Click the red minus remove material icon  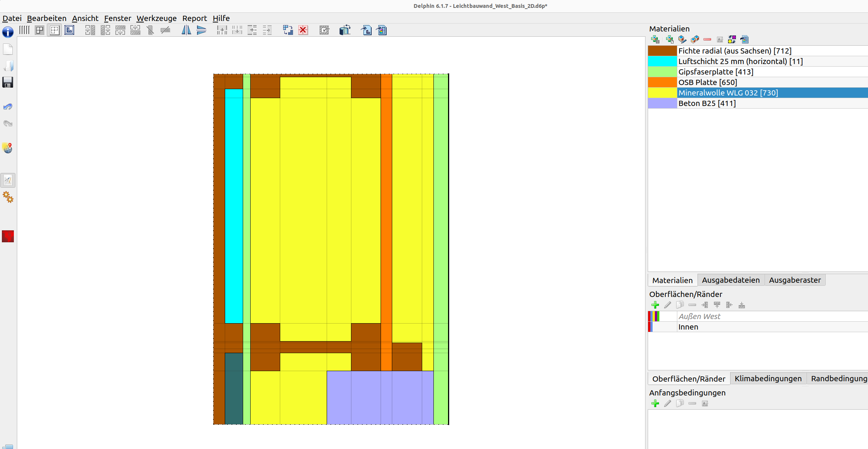click(707, 39)
